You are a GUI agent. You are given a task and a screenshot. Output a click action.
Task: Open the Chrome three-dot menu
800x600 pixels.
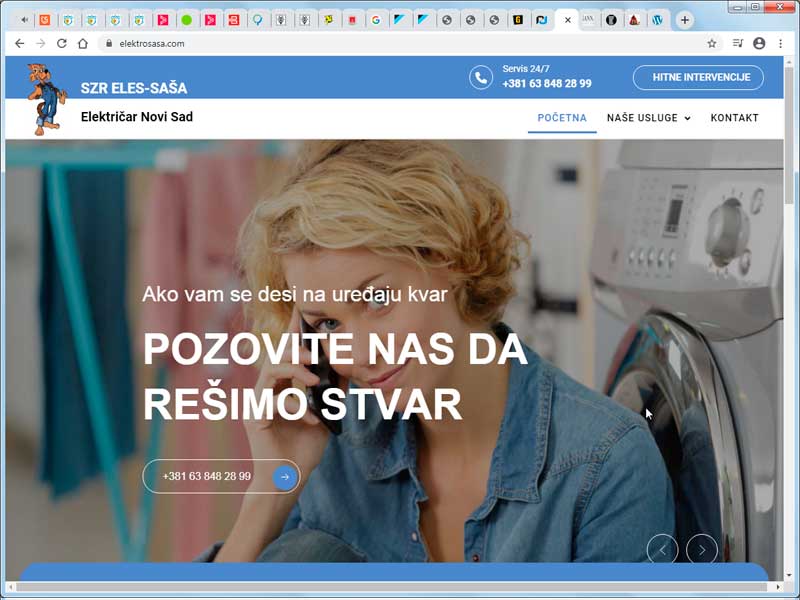[x=781, y=44]
